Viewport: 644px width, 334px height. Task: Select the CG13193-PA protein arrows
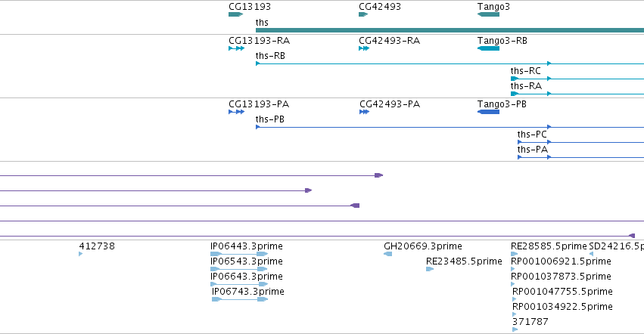[237, 112]
